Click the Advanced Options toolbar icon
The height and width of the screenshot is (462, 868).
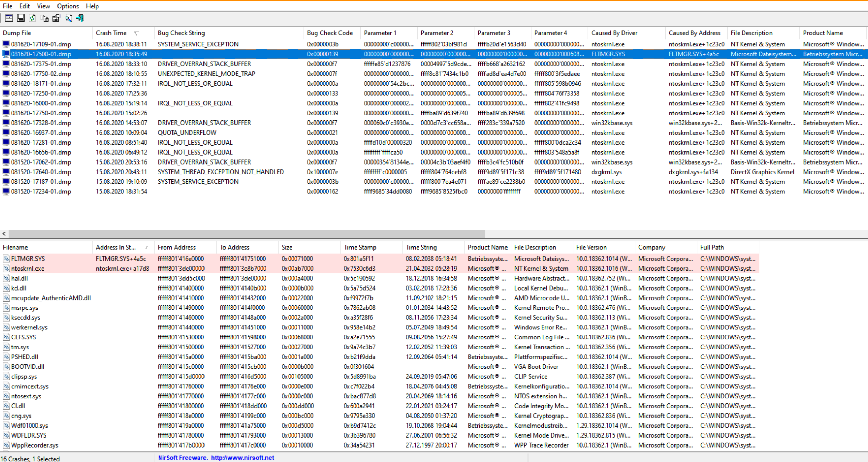(9, 18)
